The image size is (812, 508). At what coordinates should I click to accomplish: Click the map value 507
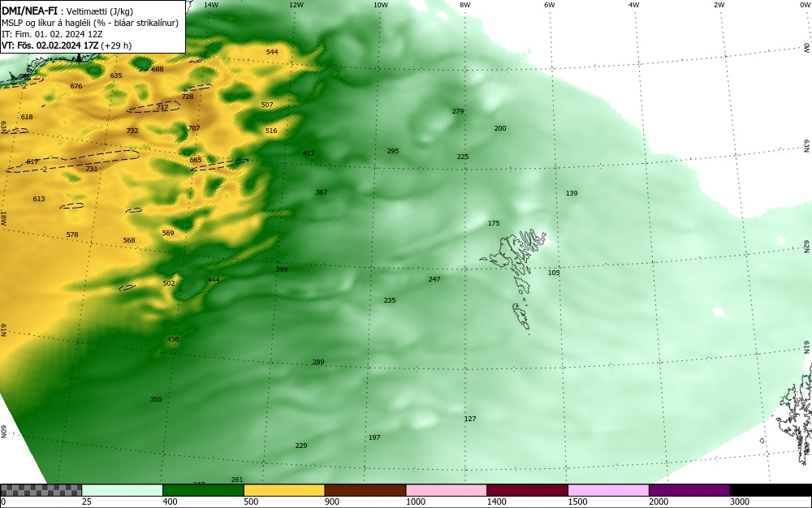[267, 105]
